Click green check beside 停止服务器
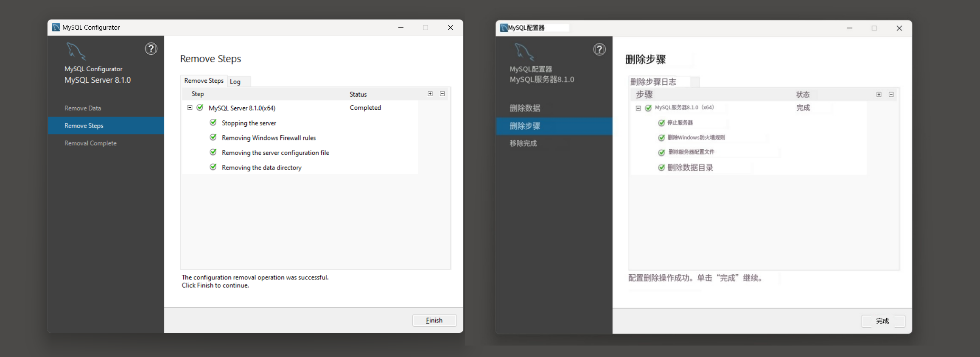Image resolution: width=980 pixels, height=357 pixels. point(661,123)
